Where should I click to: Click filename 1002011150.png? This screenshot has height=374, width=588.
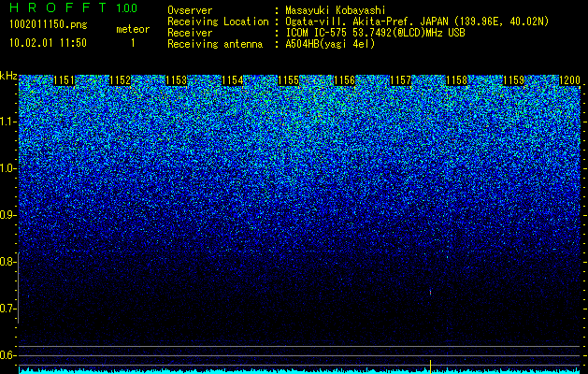click(49, 24)
